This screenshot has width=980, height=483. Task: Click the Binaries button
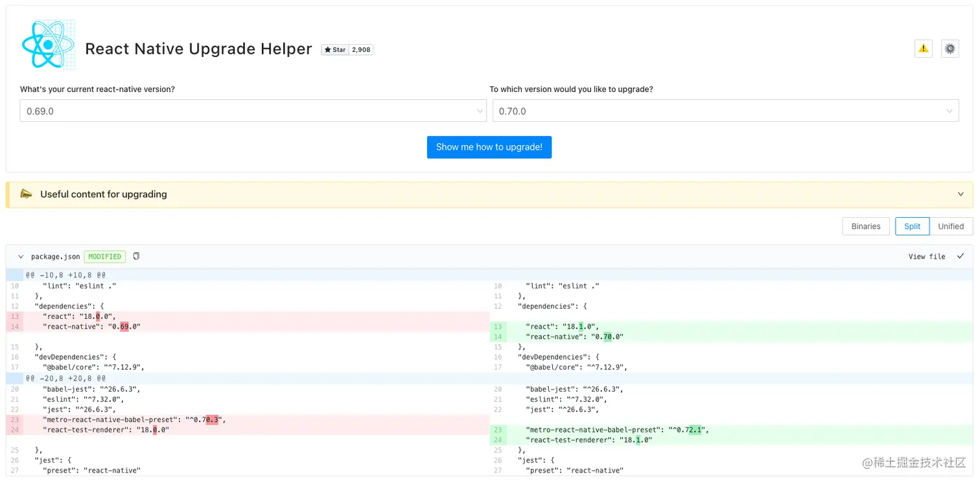(x=866, y=226)
